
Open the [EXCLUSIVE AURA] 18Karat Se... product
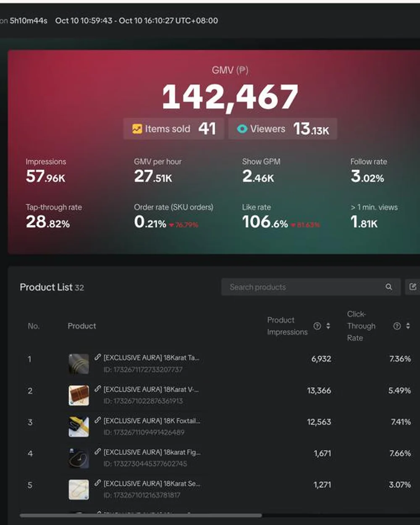[152, 484]
